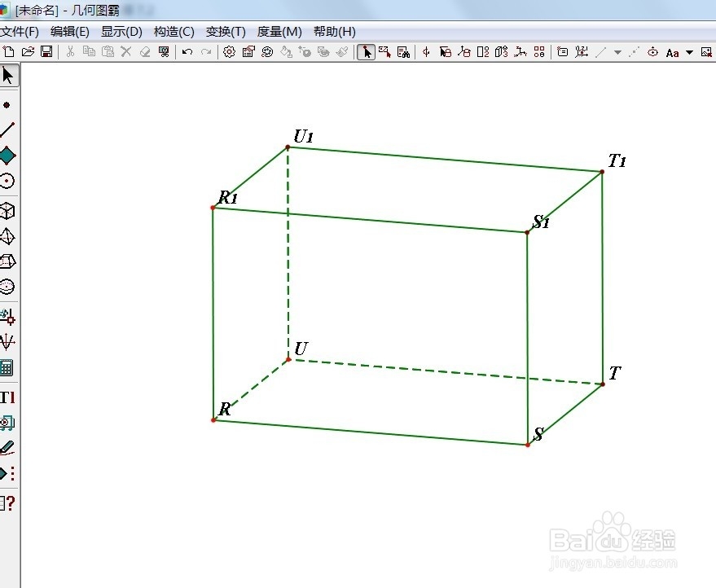
Task: Select the Frustum solid tool
Action: [7, 261]
